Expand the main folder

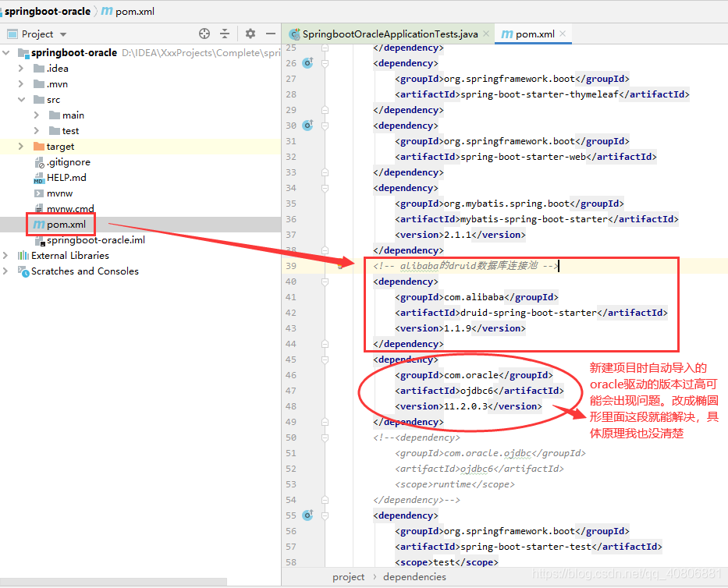click(x=37, y=115)
